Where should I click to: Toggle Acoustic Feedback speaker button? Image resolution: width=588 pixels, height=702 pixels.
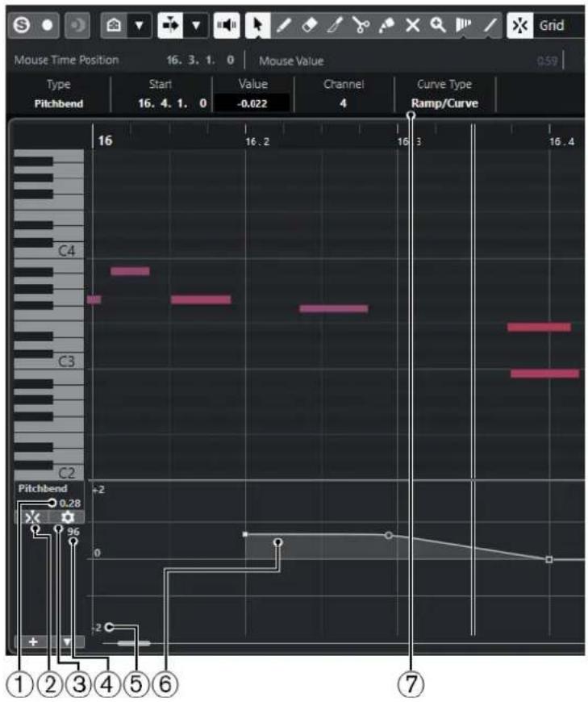tap(227, 25)
